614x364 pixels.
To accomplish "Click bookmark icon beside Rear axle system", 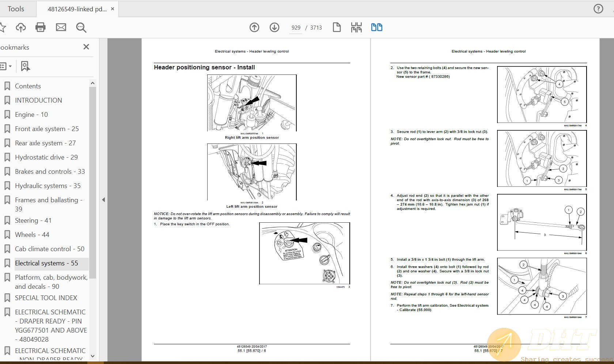I will click(7, 143).
